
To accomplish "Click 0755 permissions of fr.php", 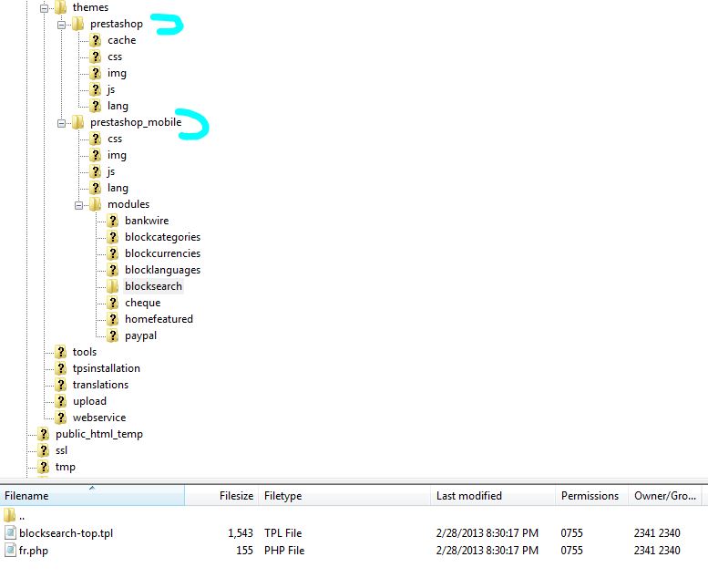I will click(571, 551).
